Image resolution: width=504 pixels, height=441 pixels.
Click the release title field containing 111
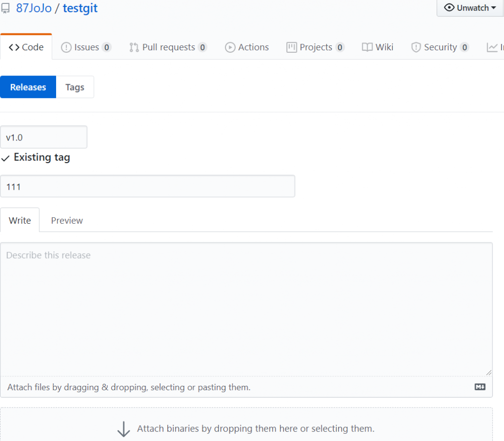pyautogui.click(x=148, y=186)
